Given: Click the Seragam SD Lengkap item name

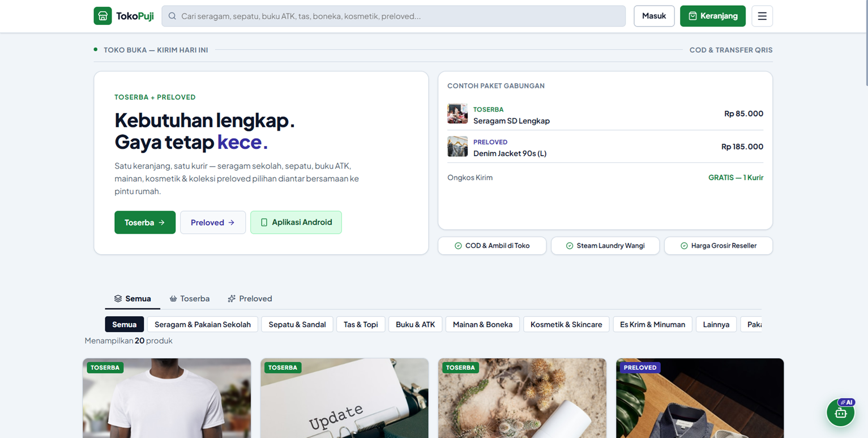Looking at the screenshot, I should point(511,121).
